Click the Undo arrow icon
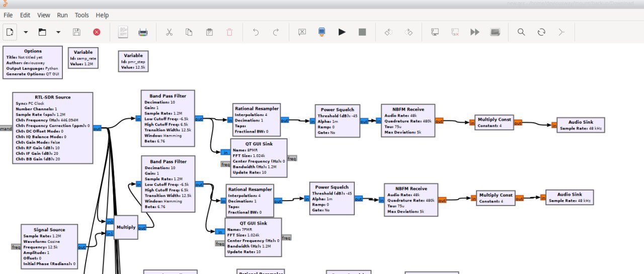The width and height of the screenshot is (644, 274). pyautogui.click(x=256, y=32)
